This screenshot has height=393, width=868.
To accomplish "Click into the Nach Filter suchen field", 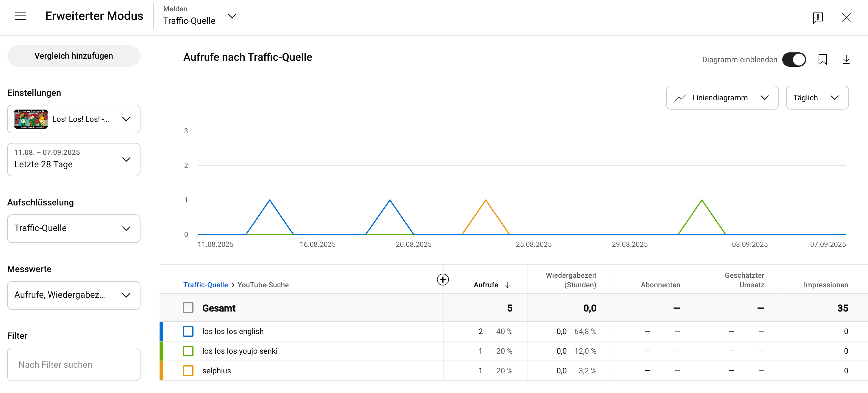I will pos(74,364).
